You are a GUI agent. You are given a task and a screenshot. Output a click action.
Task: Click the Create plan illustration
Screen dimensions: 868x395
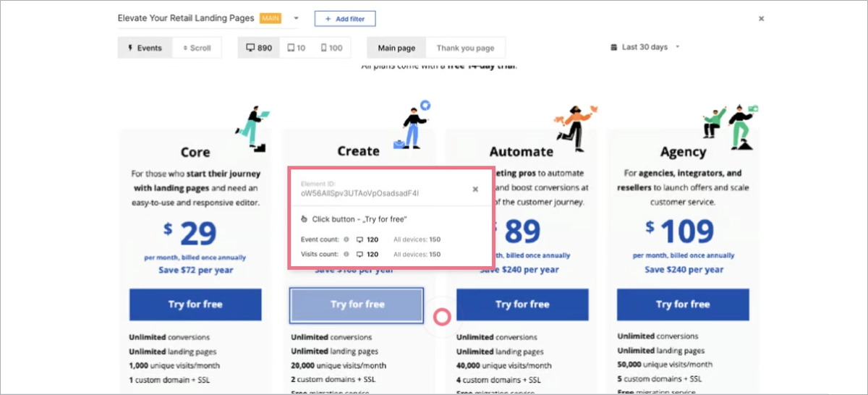[x=413, y=124]
